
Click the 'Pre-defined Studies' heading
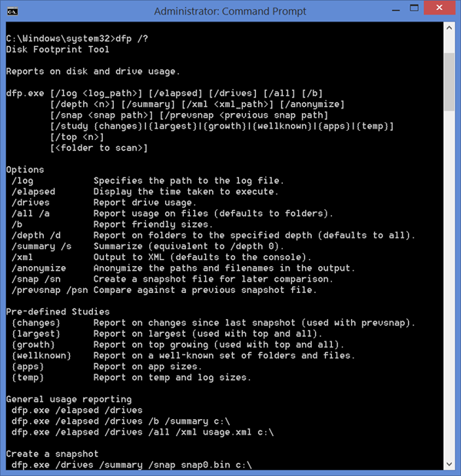(x=58, y=311)
